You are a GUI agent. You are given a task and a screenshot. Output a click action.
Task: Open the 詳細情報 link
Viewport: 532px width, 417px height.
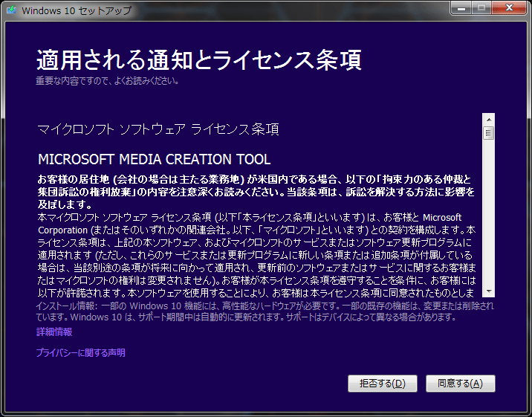(54, 332)
